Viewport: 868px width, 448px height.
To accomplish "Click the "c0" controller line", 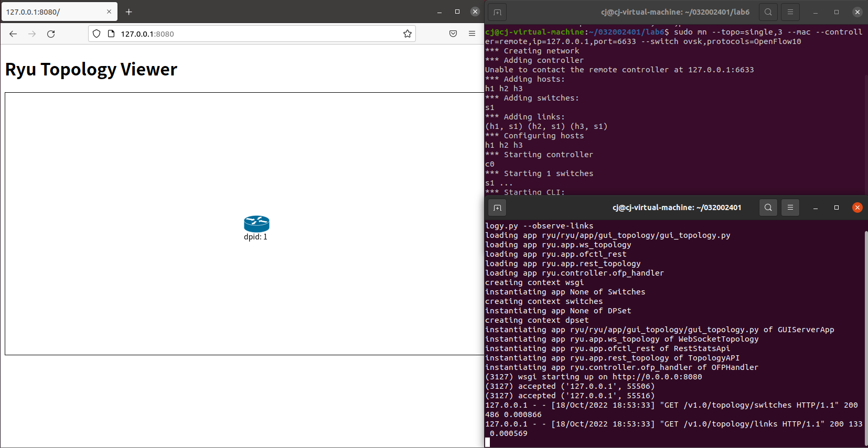I will click(490, 164).
